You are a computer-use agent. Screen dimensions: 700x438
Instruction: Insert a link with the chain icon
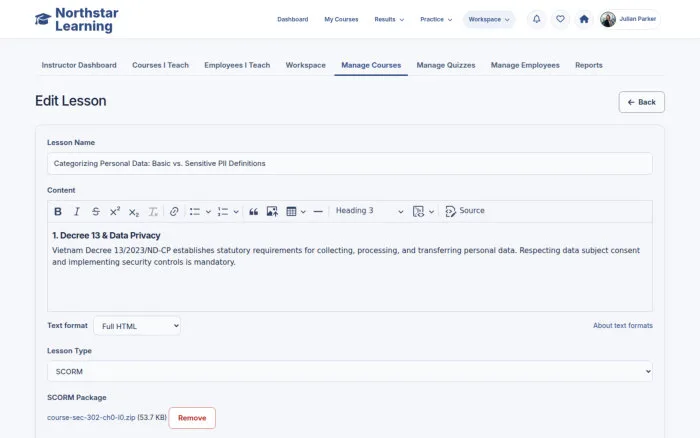tap(174, 212)
